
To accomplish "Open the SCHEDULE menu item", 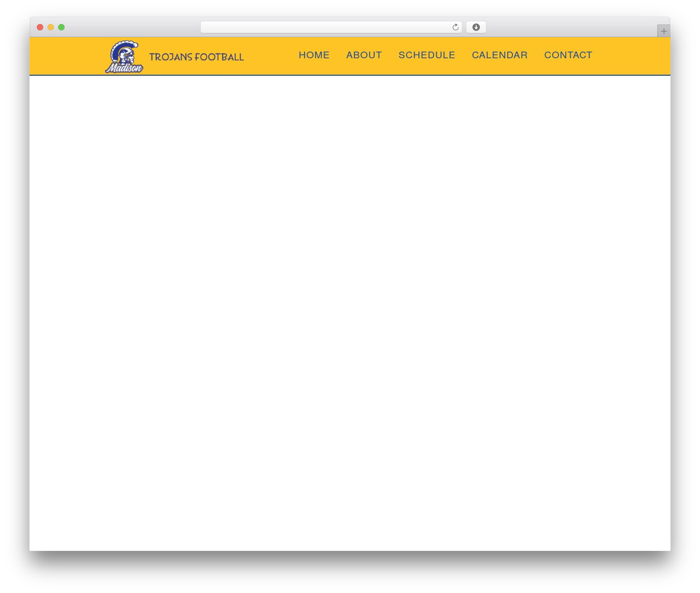I will 427,55.
